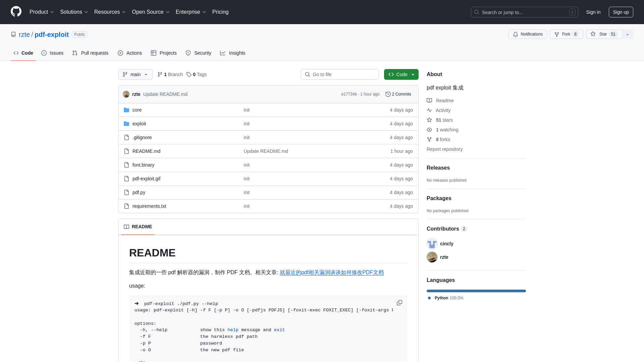
Task: Open the Pull requests tab
Action: 90,53
